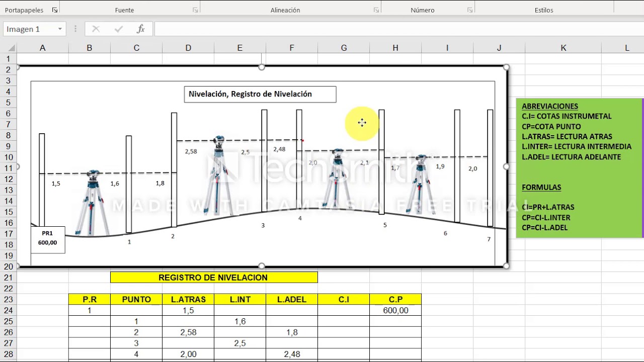This screenshot has width=644, height=362.
Task: Select column H header
Action: tap(395, 48)
